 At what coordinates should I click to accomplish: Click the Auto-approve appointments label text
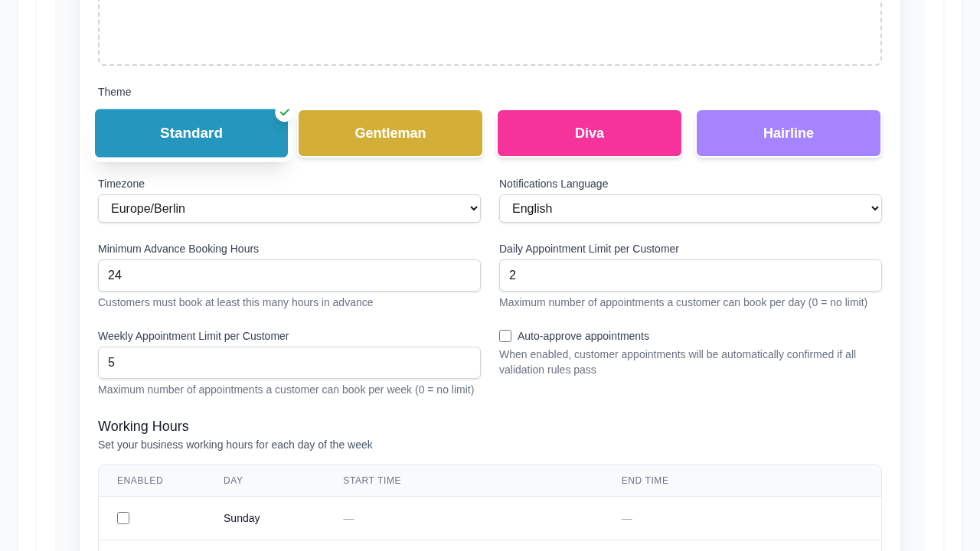tap(583, 336)
